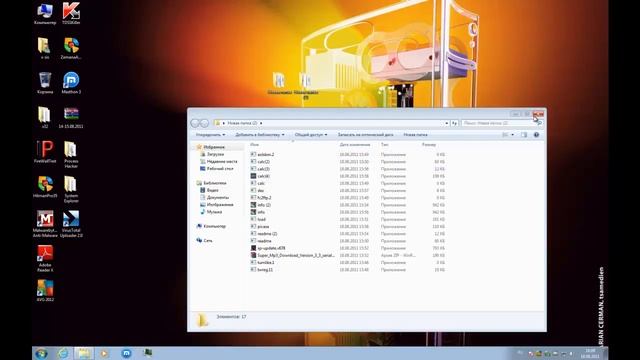Sort by the Размер column header
640x360 pixels.
click(x=429, y=144)
